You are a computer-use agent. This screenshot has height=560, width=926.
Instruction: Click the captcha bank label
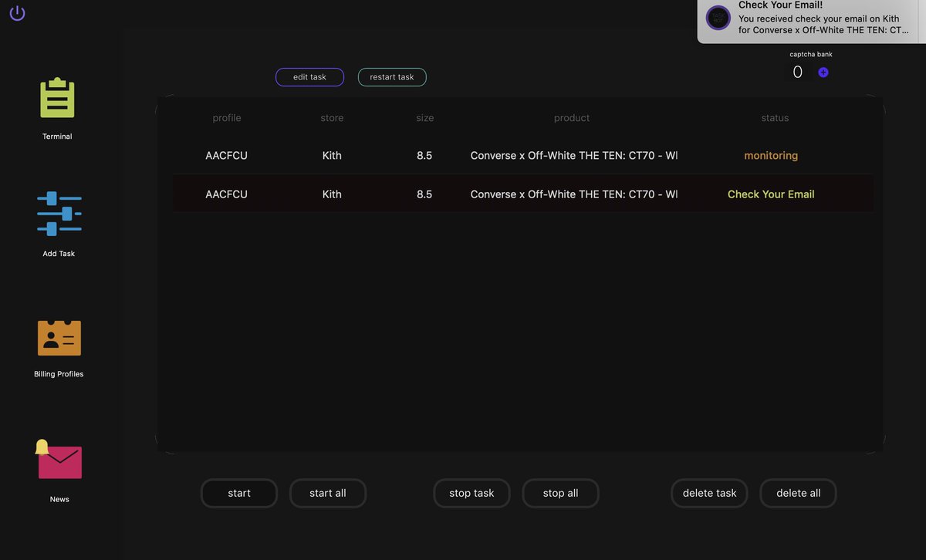pos(811,54)
